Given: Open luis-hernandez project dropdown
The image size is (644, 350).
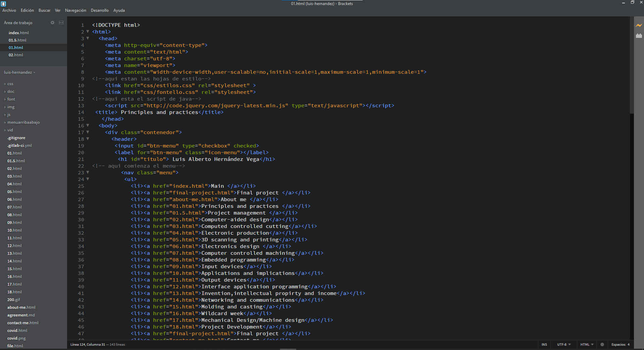Looking at the screenshot, I should tap(19, 72).
